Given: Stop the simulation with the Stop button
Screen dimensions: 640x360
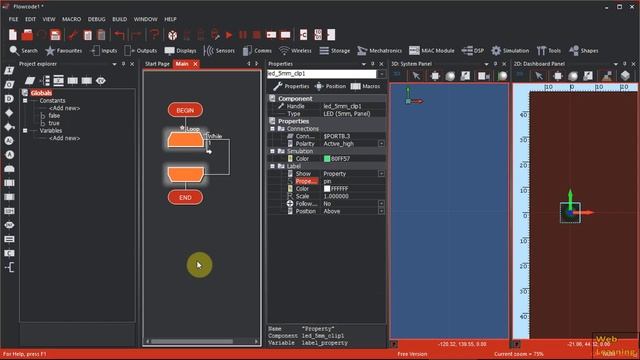Looking at the screenshot, I should pyautogui.click(x=257, y=35).
